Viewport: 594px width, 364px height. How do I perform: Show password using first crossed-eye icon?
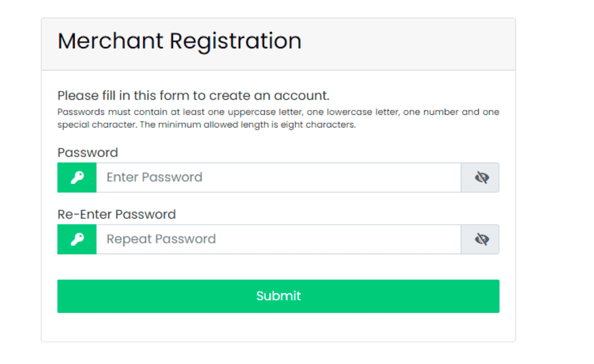tap(481, 177)
